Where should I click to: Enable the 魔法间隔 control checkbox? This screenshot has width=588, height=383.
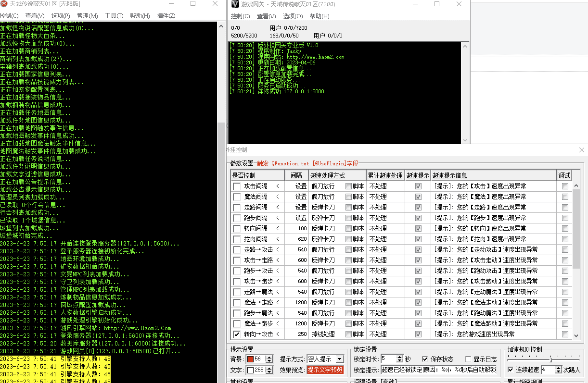click(x=237, y=197)
